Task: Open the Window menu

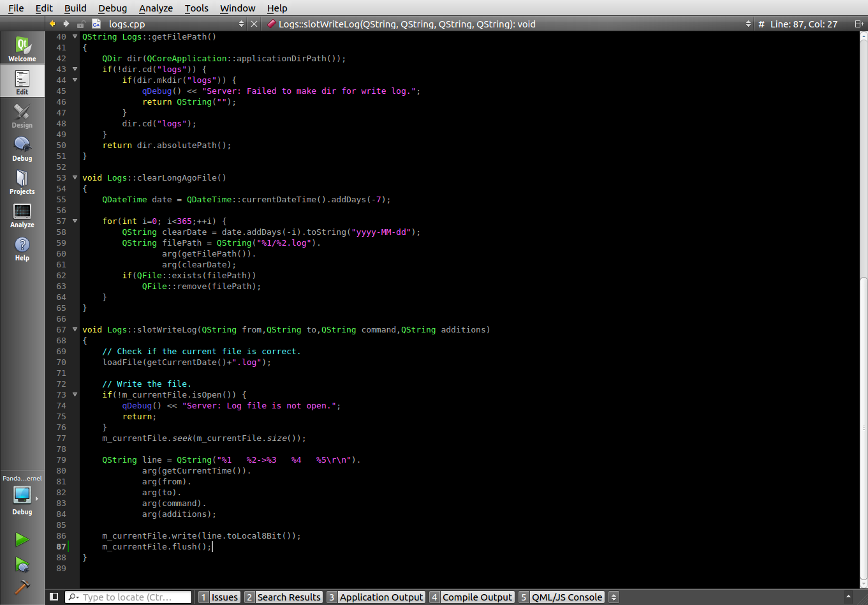Action: [x=237, y=8]
